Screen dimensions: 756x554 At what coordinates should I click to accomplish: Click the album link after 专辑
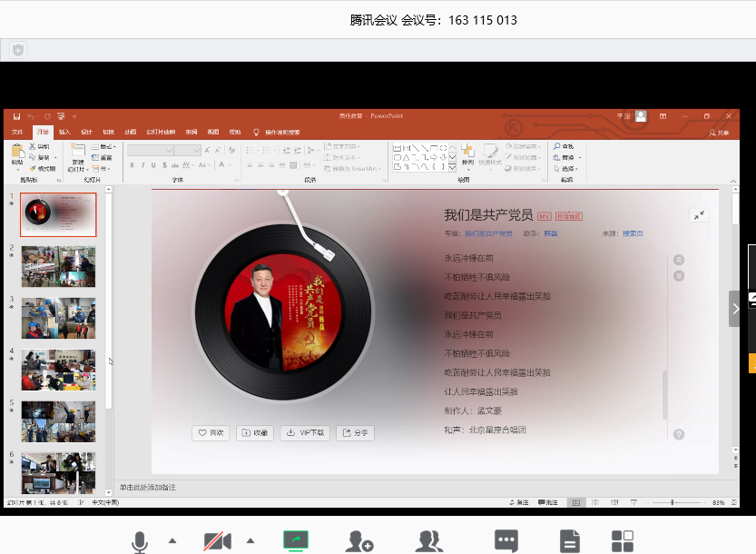click(x=488, y=233)
